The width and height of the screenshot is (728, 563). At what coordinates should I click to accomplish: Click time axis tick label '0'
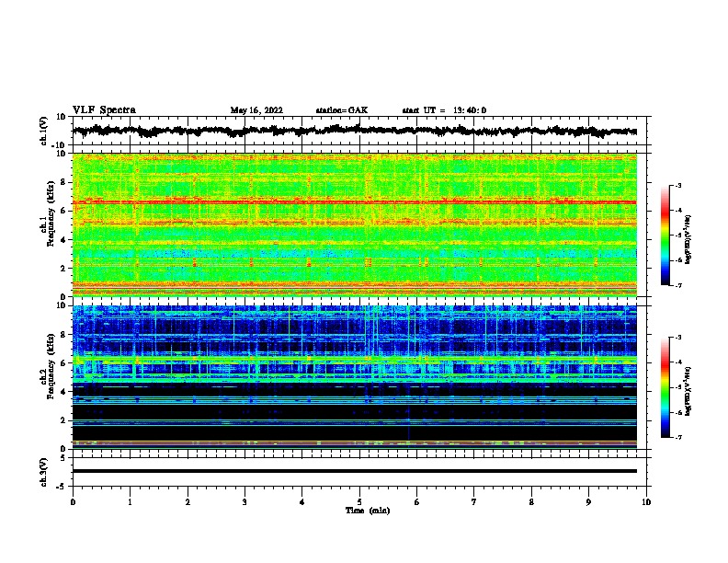pos(73,502)
